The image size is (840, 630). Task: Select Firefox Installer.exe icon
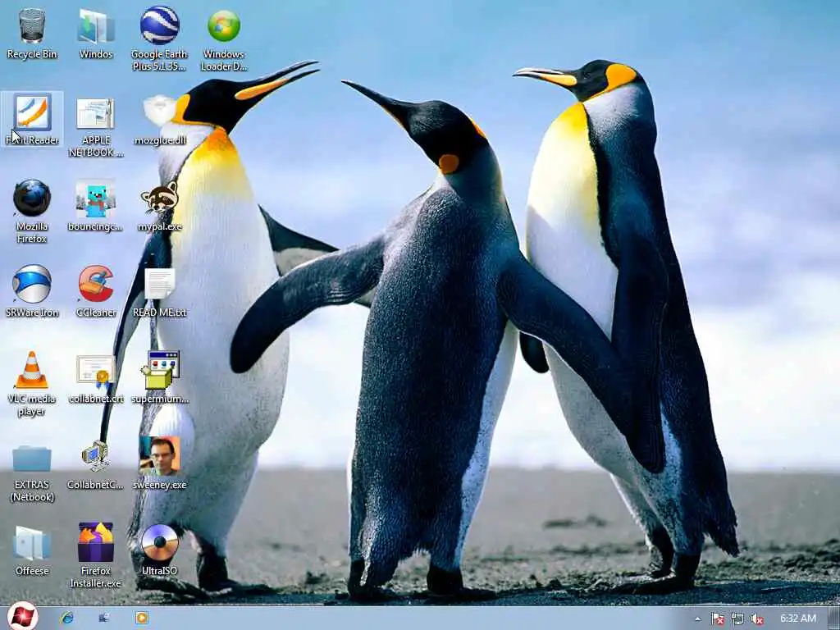(96, 555)
